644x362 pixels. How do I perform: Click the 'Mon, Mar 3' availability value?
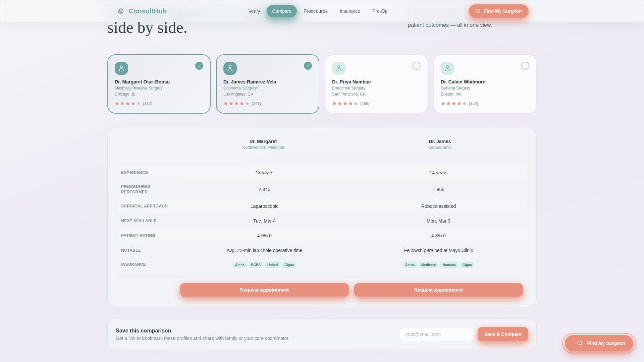(438, 221)
